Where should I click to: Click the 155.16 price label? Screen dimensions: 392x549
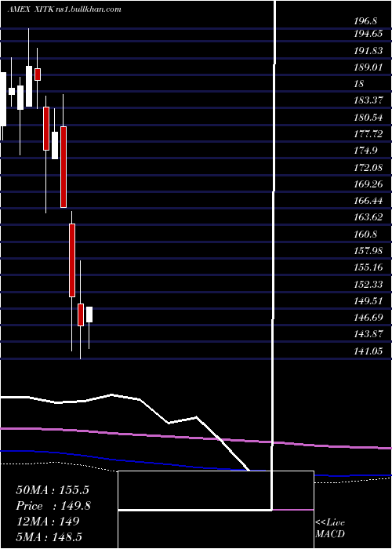pyautogui.click(x=368, y=267)
